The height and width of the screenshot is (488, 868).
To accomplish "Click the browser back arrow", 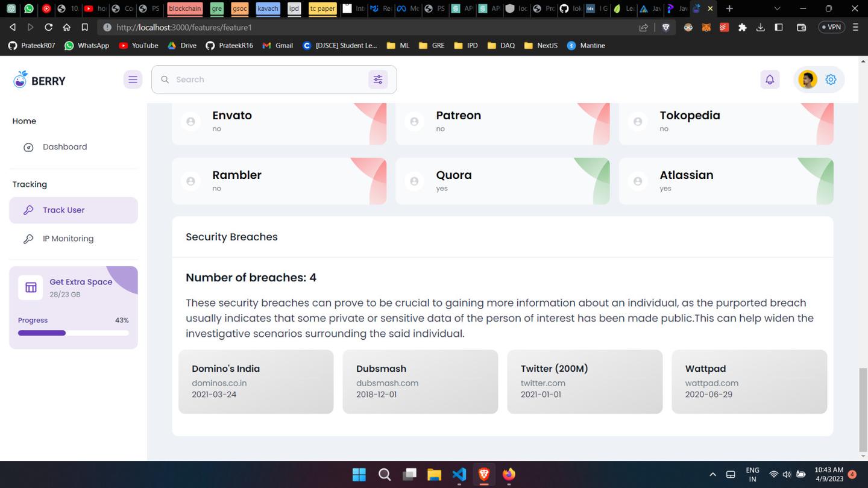I will (13, 27).
